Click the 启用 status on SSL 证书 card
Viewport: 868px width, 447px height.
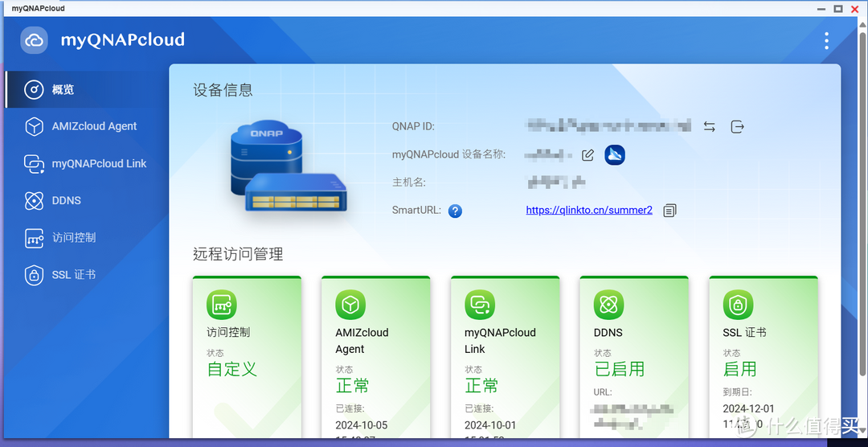click(x=740, y=369)
